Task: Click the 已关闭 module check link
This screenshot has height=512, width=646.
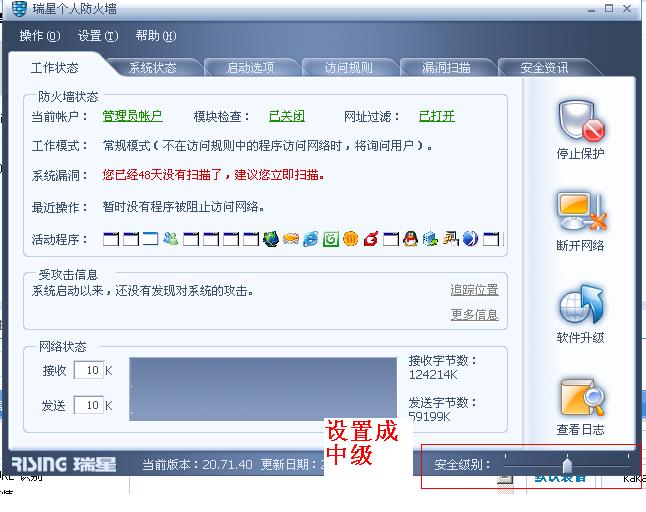Action: click(x=287, y=116)
